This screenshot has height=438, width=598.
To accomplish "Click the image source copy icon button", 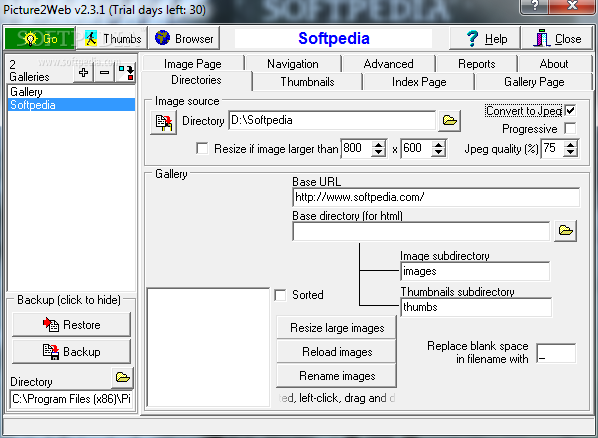I will 164,122.
